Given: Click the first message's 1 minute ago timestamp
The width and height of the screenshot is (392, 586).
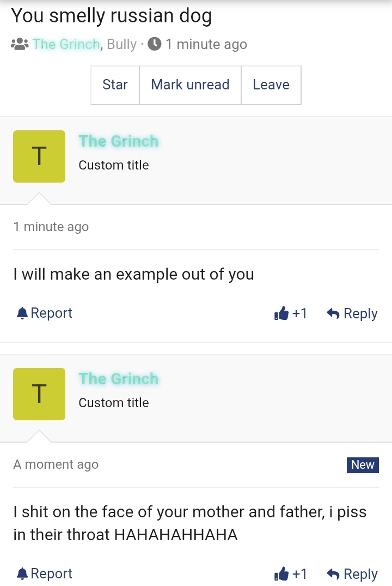Looking at the screenshot, I should [51, 227].
